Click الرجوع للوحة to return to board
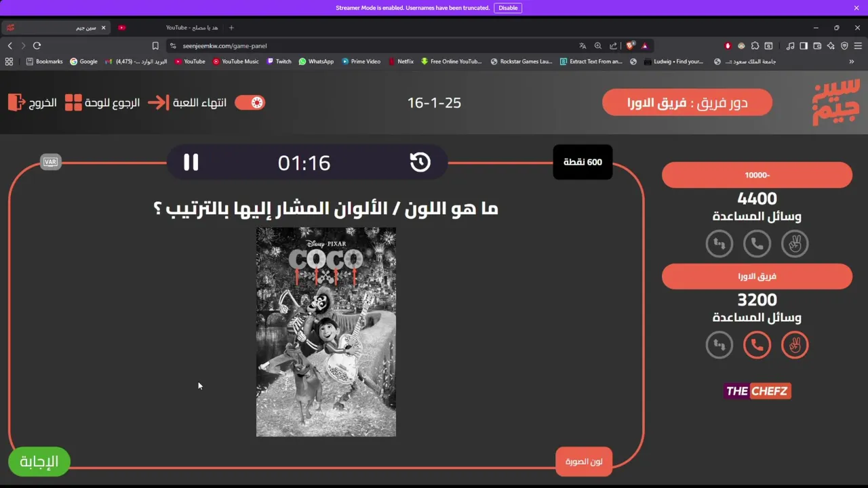 [102, 102]
